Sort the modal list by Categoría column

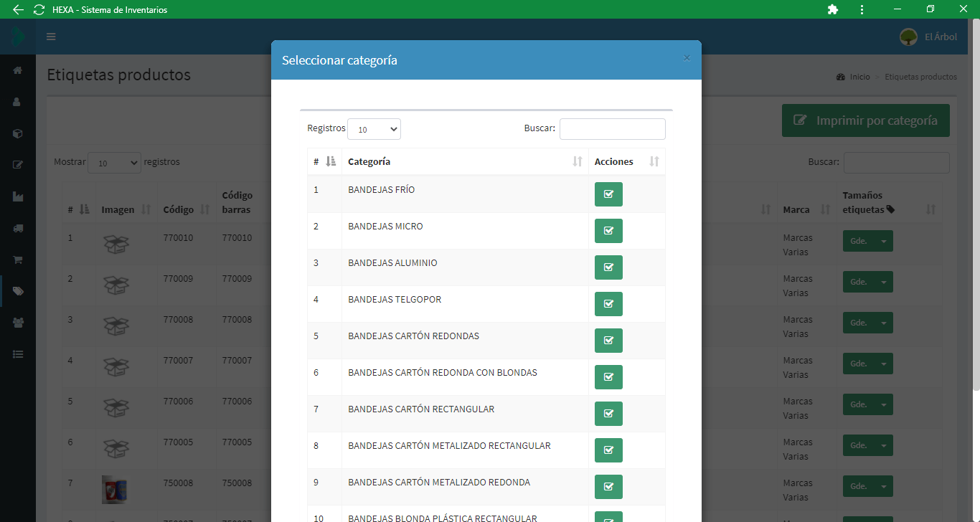(465, 162)
